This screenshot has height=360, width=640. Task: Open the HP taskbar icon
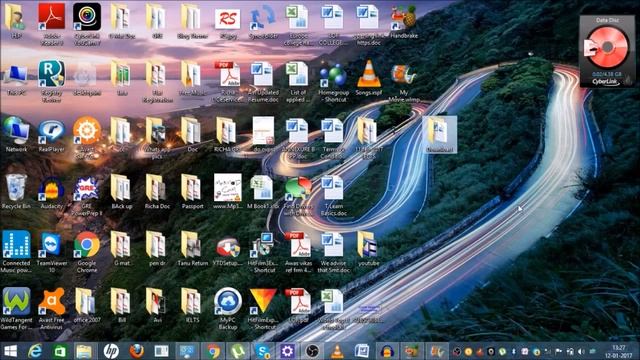click(x=111, y=351)
